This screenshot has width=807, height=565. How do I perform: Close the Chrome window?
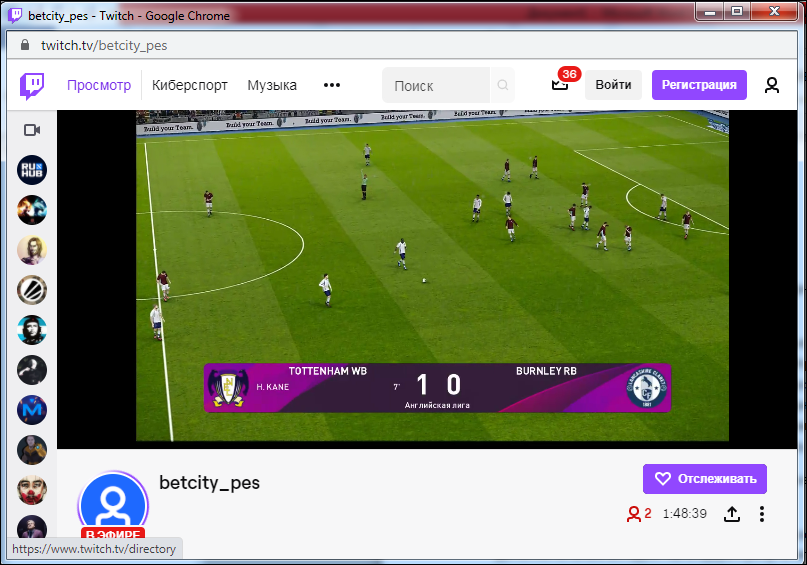point(775,11)
